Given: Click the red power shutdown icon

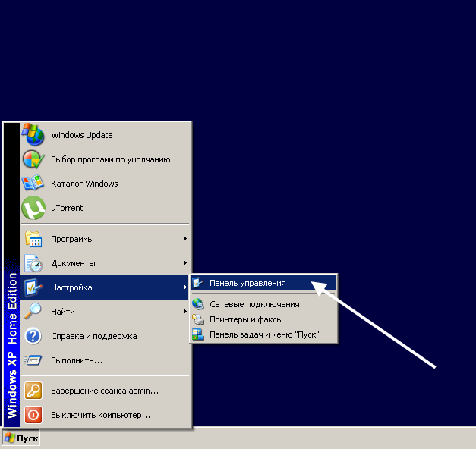Looking at the screenshot, I should [x=33, y=415].
